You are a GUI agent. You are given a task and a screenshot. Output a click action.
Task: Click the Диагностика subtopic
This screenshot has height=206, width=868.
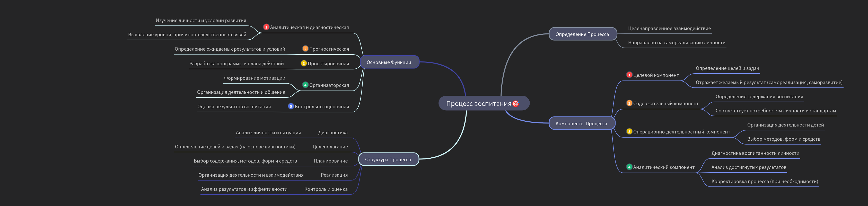coord(332,133)
